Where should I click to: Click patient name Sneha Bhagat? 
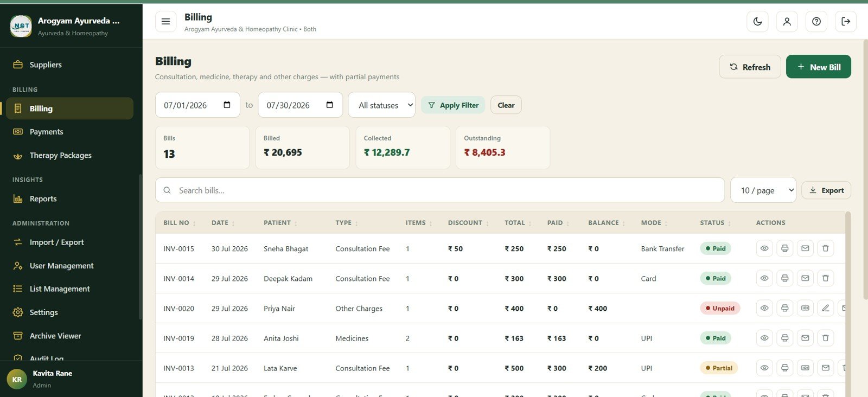pos(286,249)
